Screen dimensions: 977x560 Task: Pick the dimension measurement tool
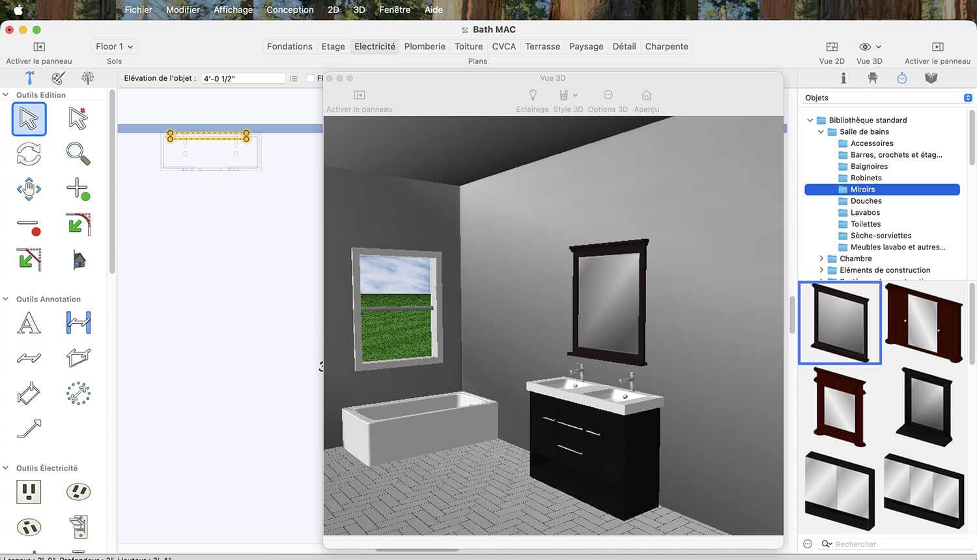[78, 323]
